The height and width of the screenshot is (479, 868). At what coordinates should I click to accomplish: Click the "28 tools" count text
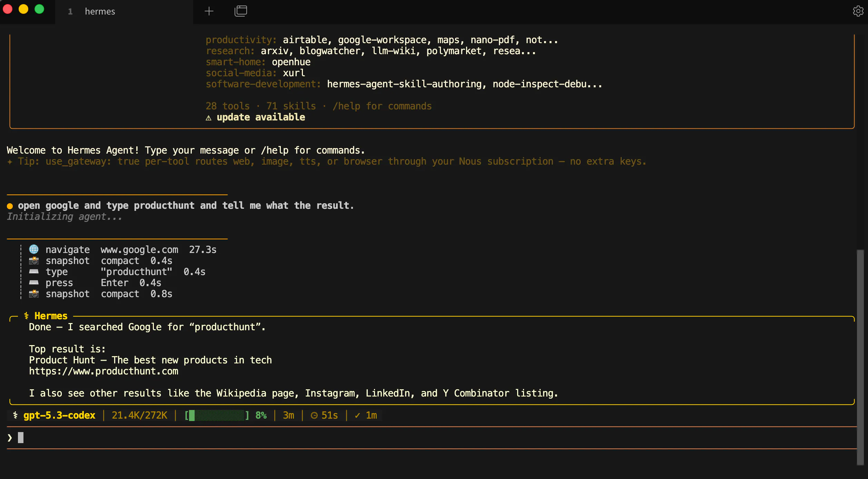228,106
